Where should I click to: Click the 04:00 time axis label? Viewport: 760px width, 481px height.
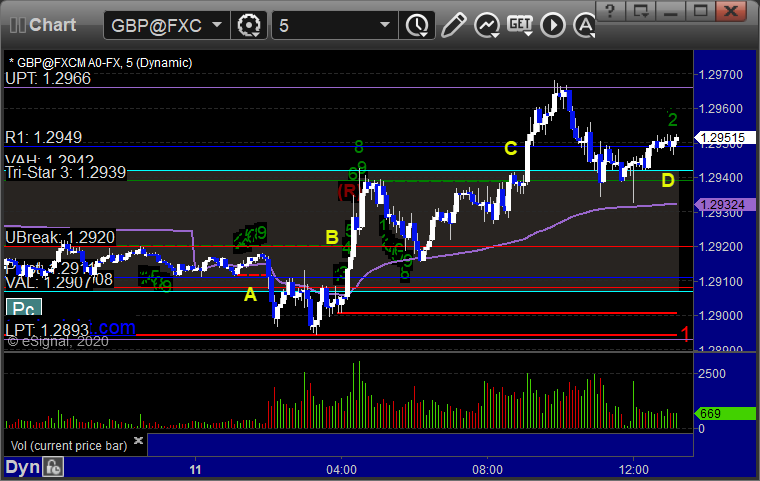(x=341, y=470)
